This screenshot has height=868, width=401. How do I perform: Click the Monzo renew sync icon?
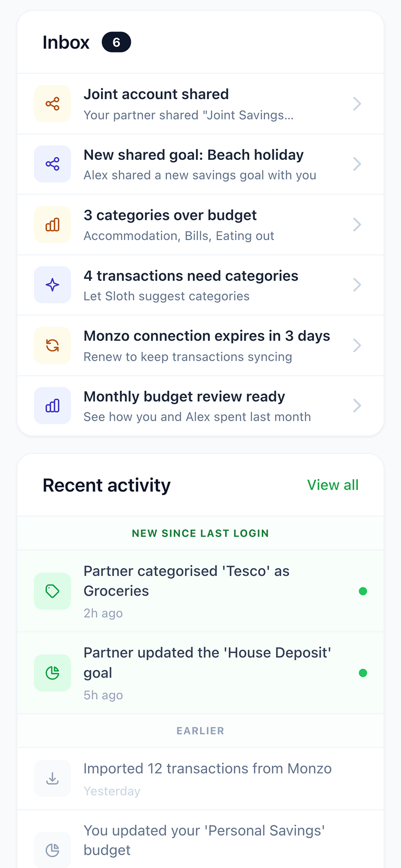52,346
